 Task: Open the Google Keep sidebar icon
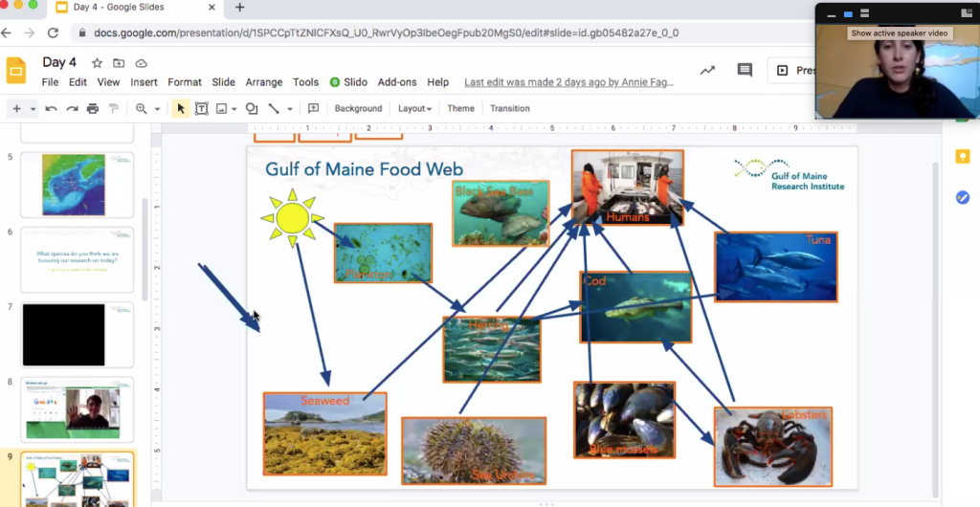[963, 157]
